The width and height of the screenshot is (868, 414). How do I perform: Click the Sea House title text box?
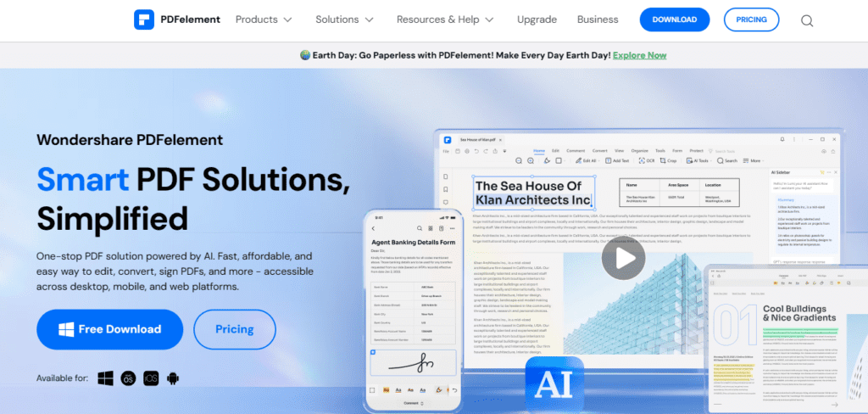pyautogui.click(x=532, y=193)
